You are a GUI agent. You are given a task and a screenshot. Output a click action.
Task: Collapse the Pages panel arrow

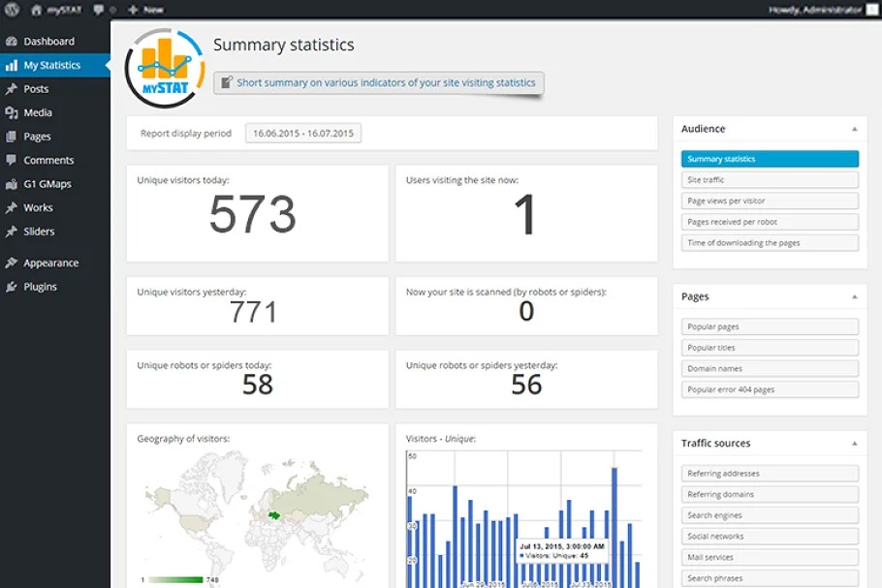[854, 297]
